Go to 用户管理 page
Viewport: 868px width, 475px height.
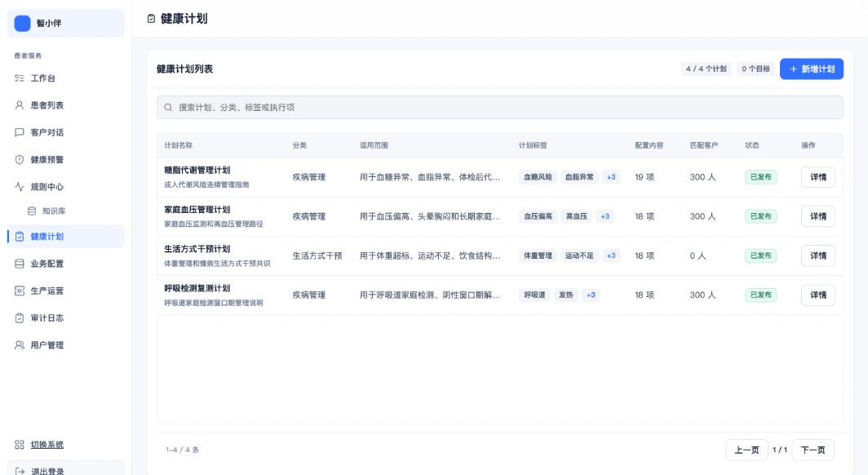[66, 345]
